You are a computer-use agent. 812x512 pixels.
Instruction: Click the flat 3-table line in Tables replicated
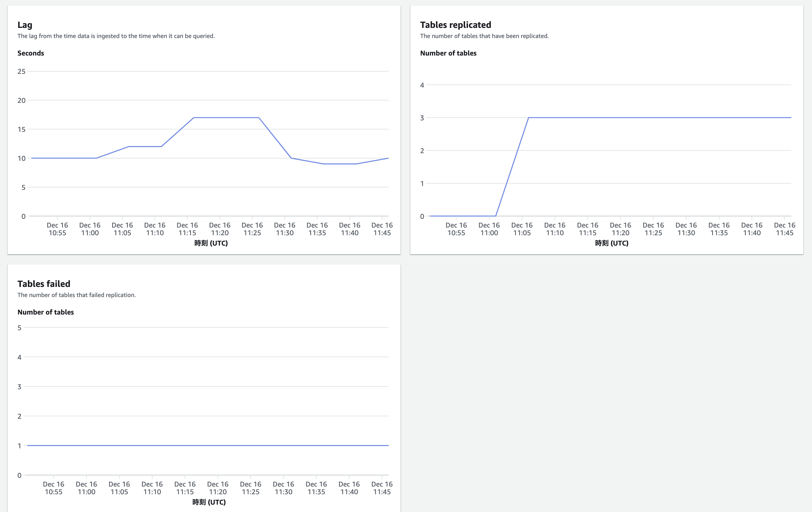[657, 118]
